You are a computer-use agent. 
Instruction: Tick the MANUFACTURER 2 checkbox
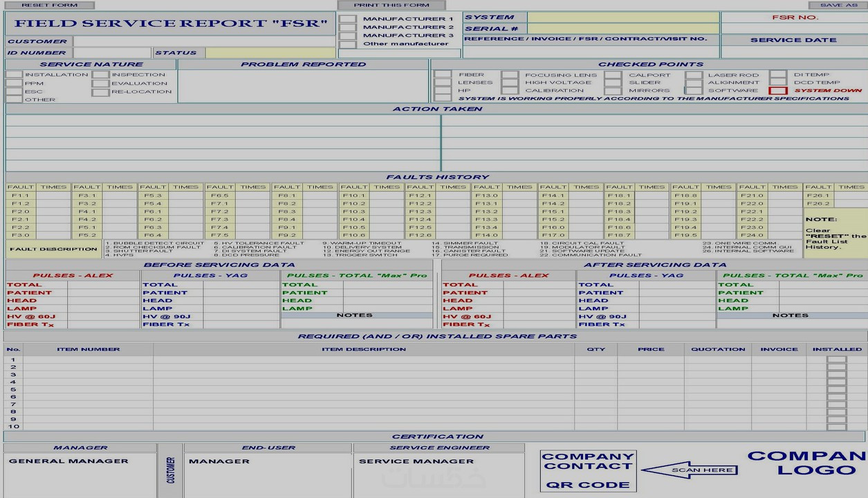coord(348,28)
